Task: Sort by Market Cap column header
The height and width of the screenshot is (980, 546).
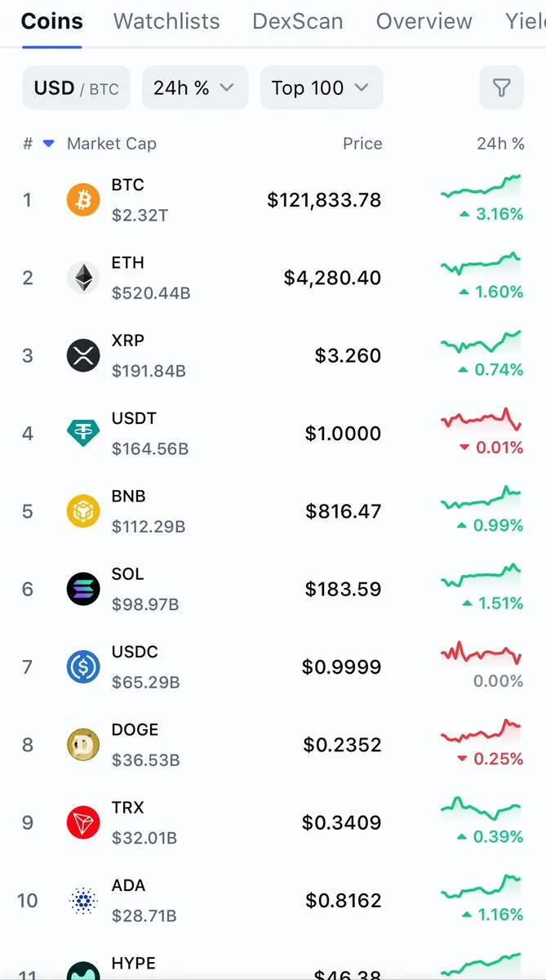Action: [x=112, y=144]
